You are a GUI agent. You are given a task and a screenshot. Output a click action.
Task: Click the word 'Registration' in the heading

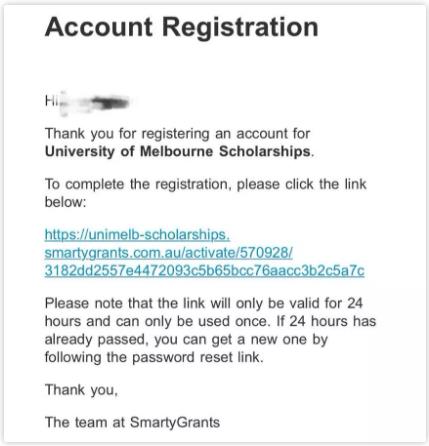pos(240,27)
